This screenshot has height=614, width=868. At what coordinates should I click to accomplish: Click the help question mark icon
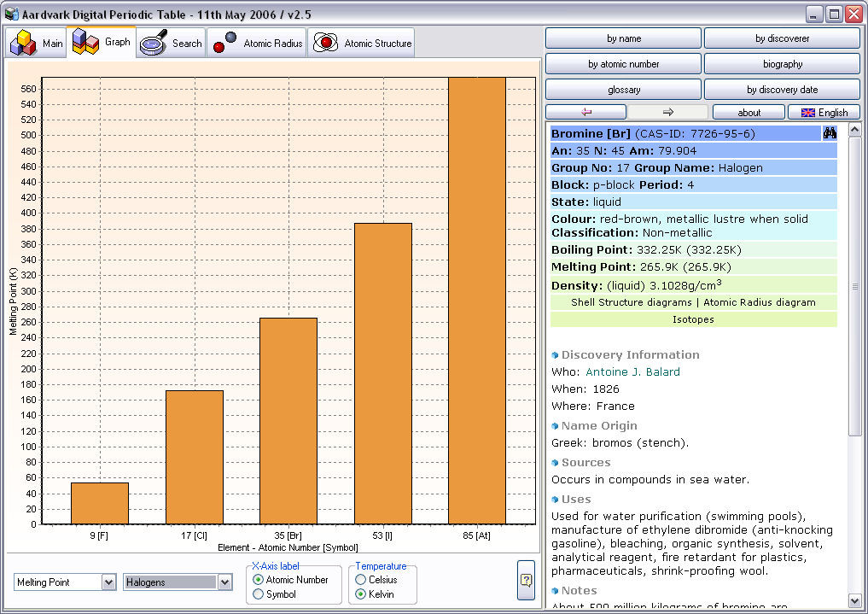[x=526, y=580]
